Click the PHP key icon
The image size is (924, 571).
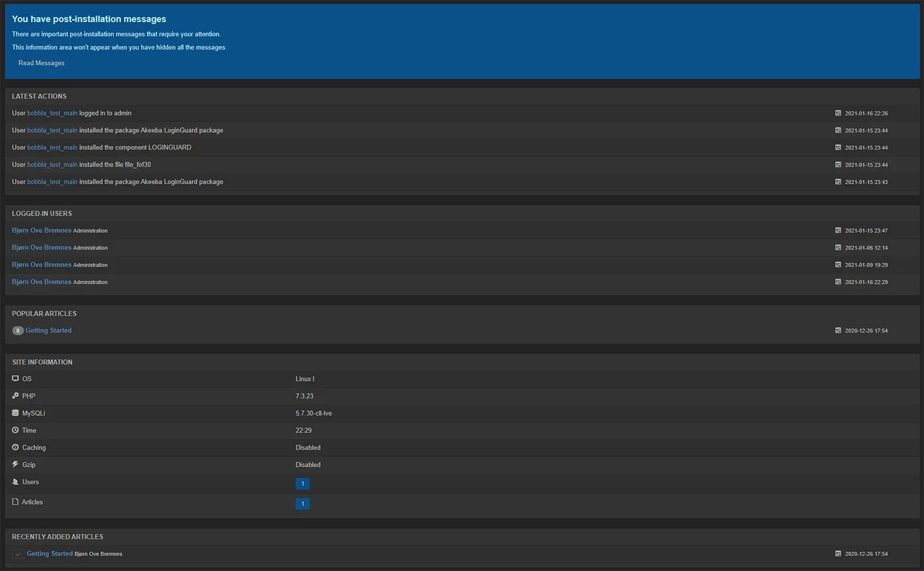pyautogui.click(x=15, y=396)
